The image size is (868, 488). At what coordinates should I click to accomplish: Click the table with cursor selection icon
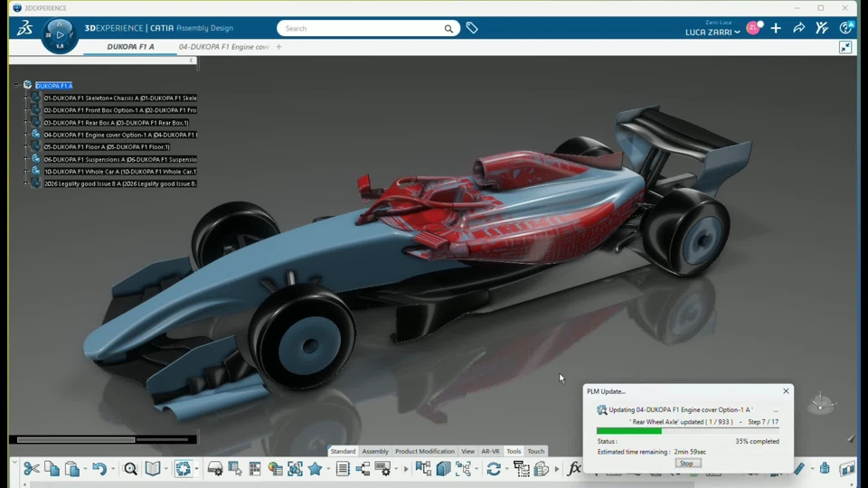[x=235, y=469]
